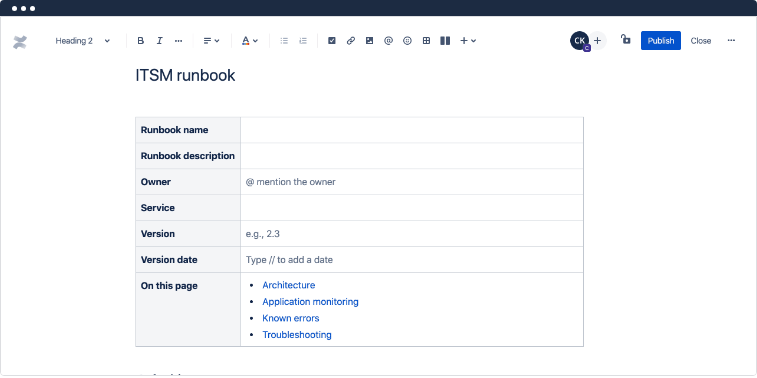
Task: Insert an @ mention
Action: click(388, 41)
